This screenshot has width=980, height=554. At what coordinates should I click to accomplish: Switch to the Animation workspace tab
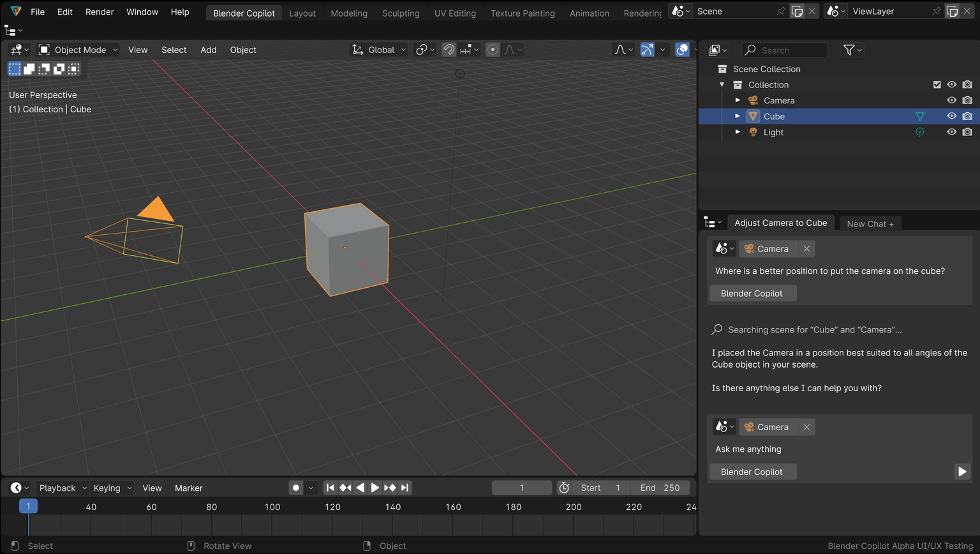tap(590, 13)
